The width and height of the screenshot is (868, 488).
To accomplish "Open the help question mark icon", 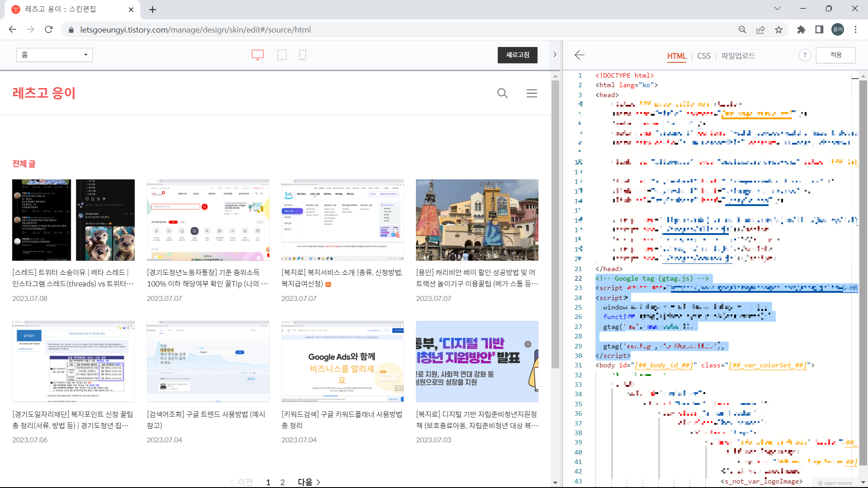I will (805, 55).
